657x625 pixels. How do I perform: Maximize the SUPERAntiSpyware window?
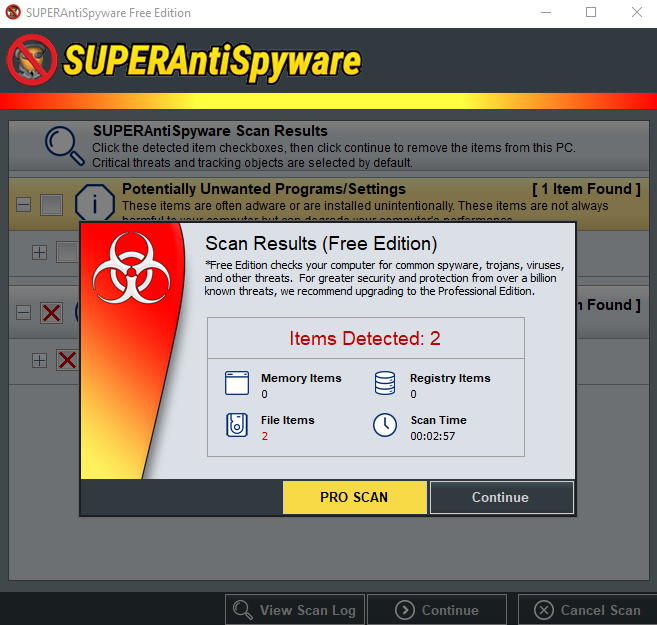(x=591, y=13)
